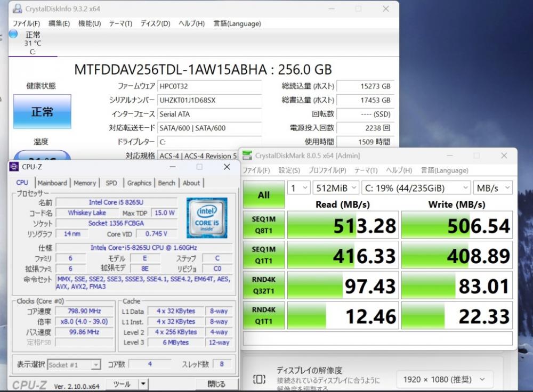Open ファイル(F) menu in CrystalDiskMark
The width and height of the screenshot is (533, 392).
(x=256, y=170)
